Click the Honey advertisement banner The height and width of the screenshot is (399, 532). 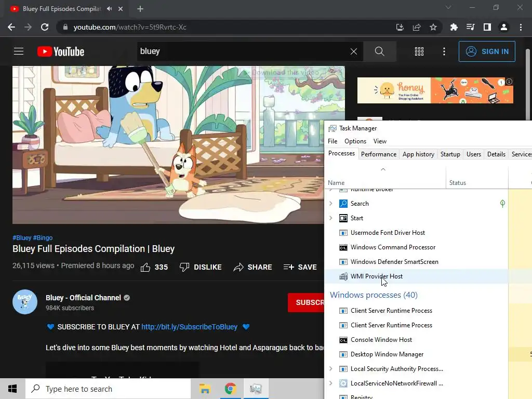pyautogui.click(x=435, y=90)
